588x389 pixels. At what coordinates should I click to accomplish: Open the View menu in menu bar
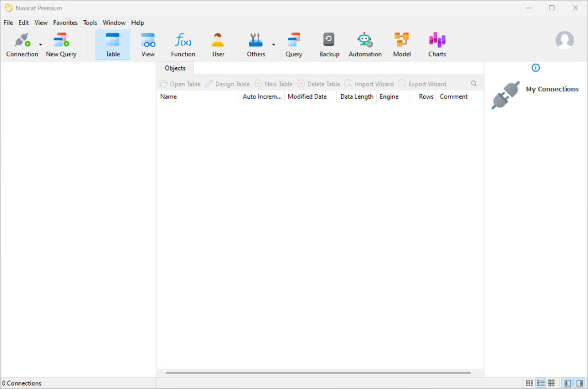click(41, 22)
